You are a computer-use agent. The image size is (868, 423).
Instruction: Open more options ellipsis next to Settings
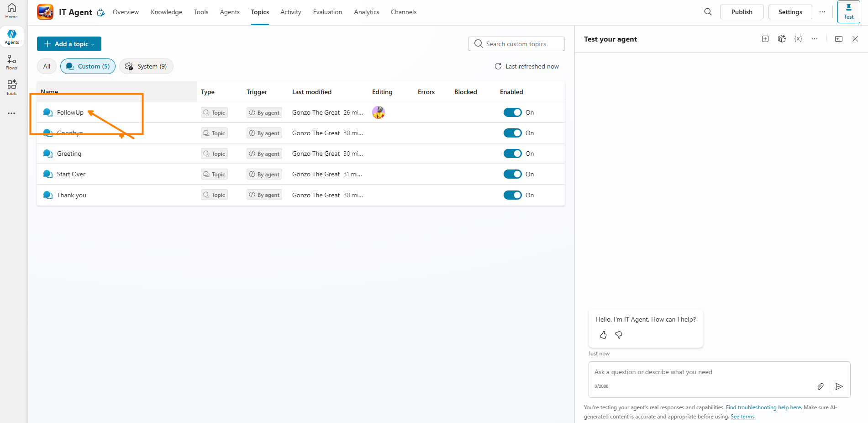point(822,12)
